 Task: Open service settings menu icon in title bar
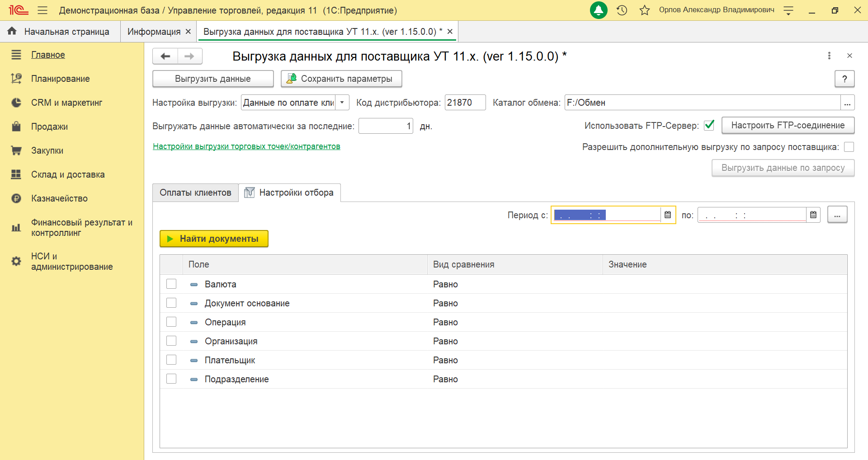(788, 10)
